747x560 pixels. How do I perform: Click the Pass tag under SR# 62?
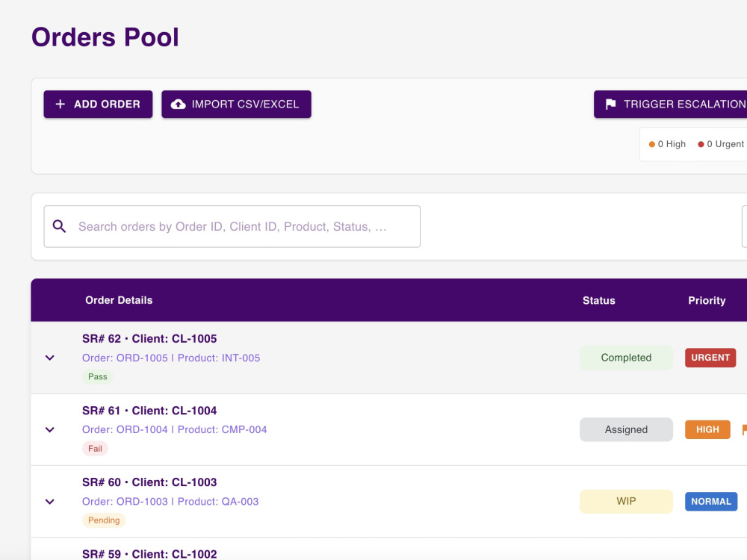(98, 376)
